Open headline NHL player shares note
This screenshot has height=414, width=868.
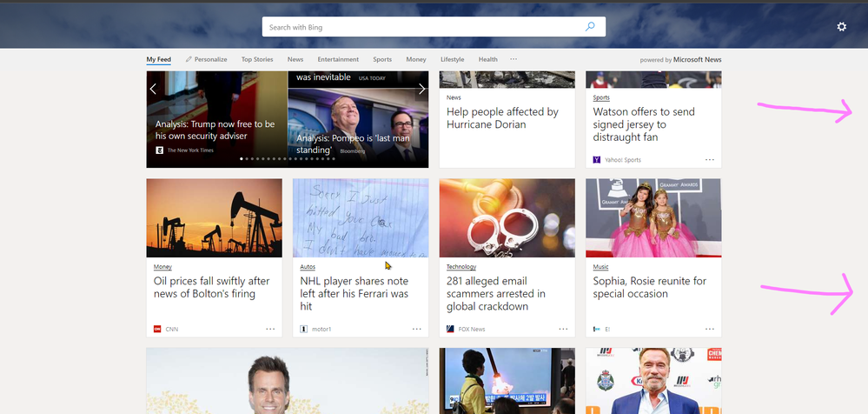354,293
